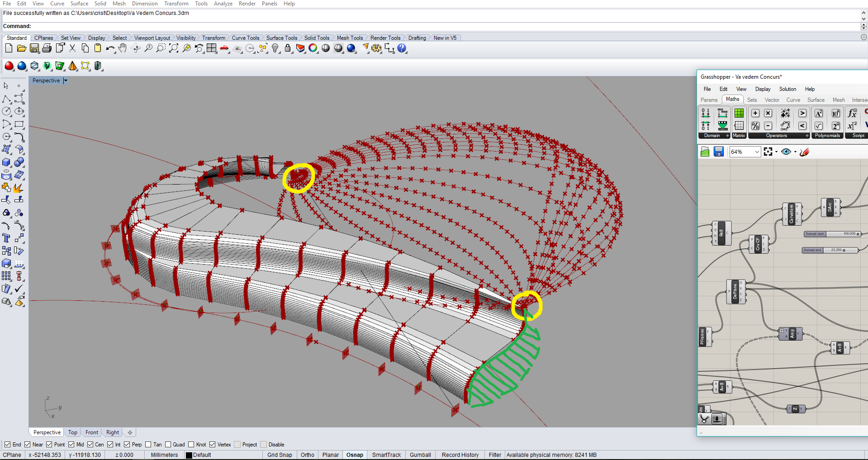Open the 64% zoom level dropdown

pyautogui.click(x=757, y=152)
